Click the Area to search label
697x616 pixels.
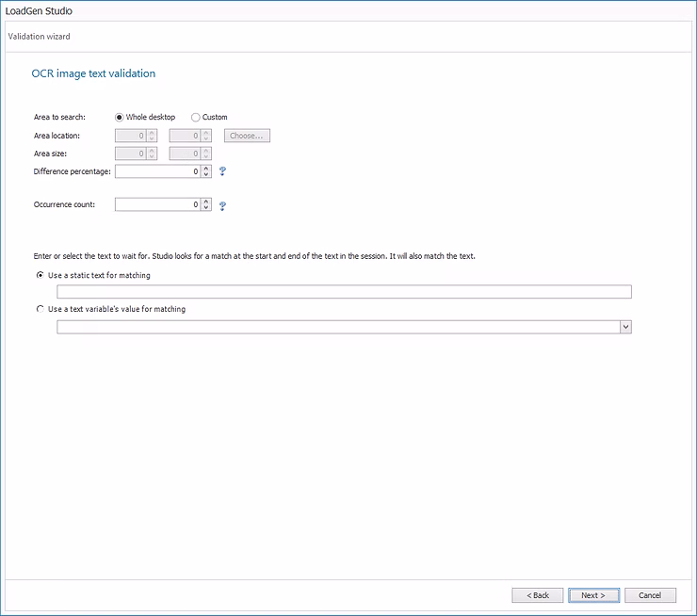coord(59,117)
